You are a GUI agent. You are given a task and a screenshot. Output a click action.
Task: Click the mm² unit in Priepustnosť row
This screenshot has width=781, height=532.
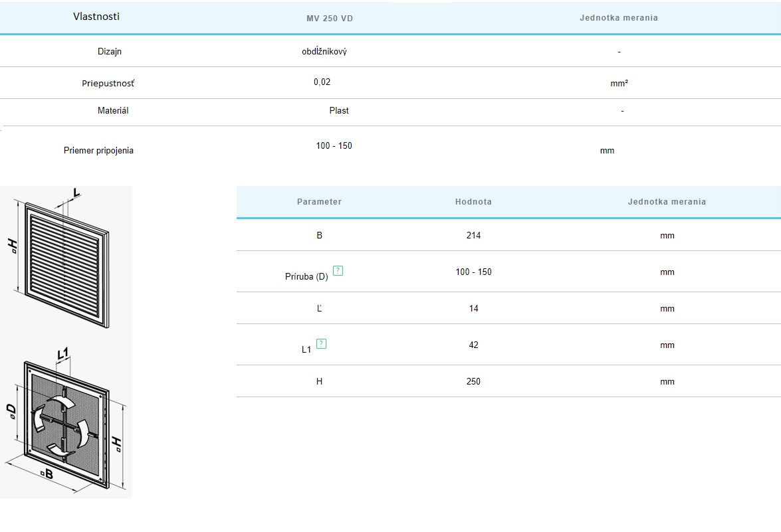pyautogui.click(x=619, y=84)
